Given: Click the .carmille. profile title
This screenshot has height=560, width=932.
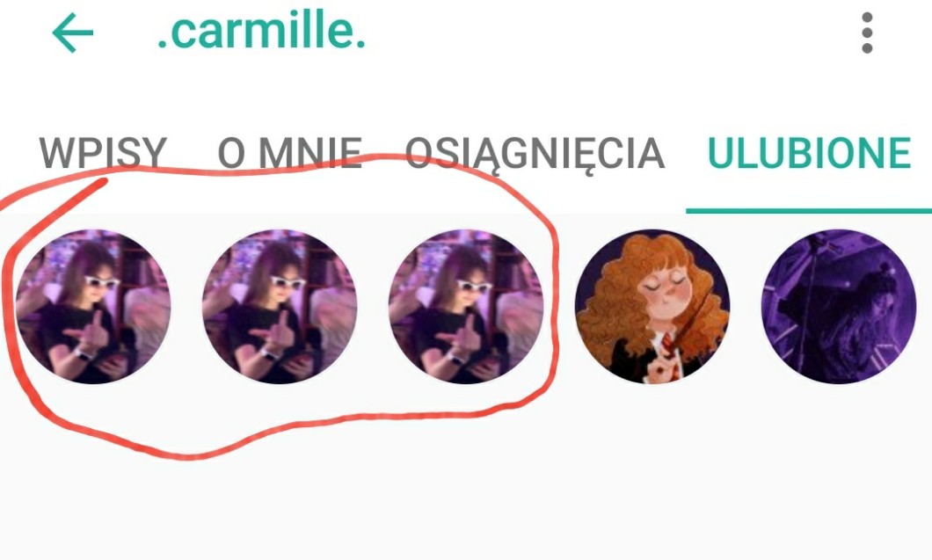Looking at the screenshot, I should [261, 31].
